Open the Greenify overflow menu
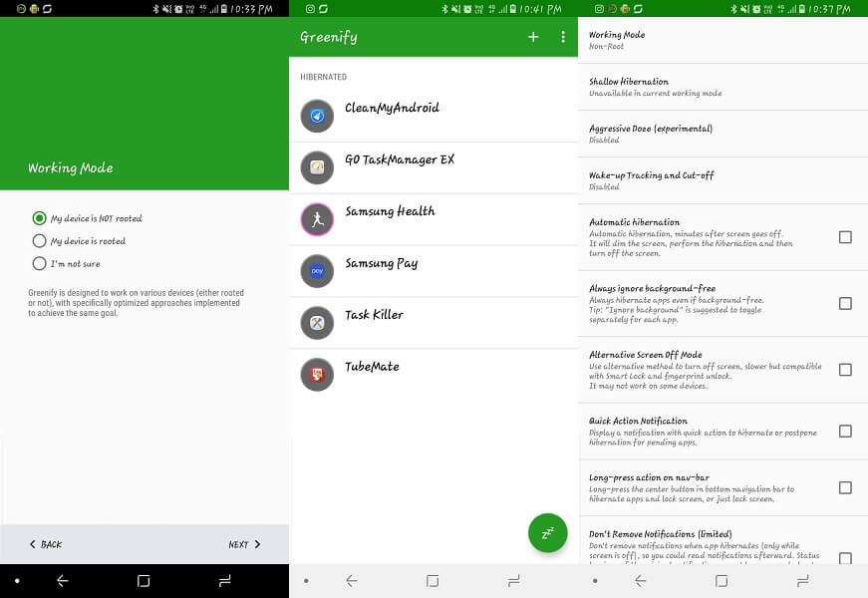 click(563, 37)
